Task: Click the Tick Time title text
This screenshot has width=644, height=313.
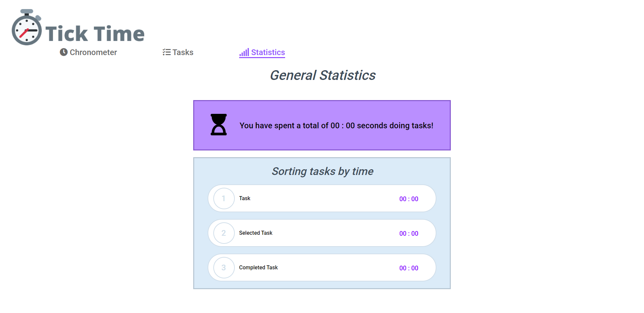Action: (x=95, y=33)
